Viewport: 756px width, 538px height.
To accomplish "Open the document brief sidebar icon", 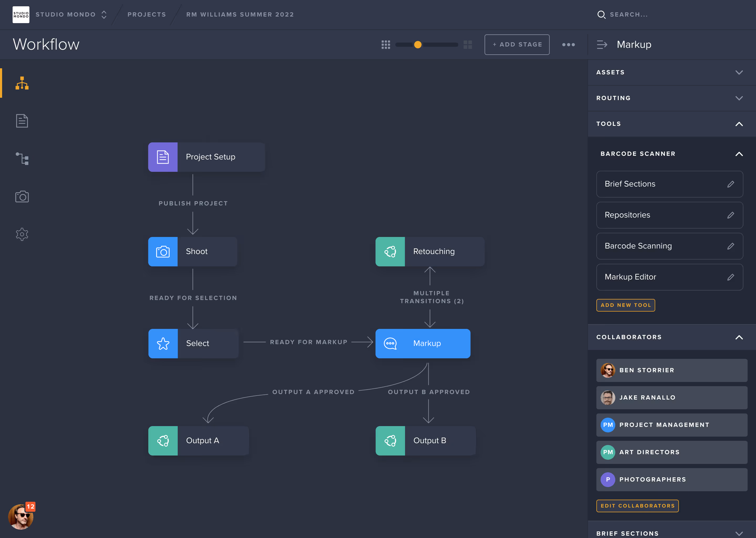I will point(22,121).
